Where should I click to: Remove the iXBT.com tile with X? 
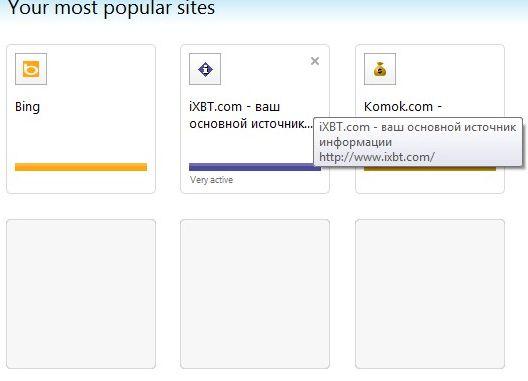(x=315, y=61)
